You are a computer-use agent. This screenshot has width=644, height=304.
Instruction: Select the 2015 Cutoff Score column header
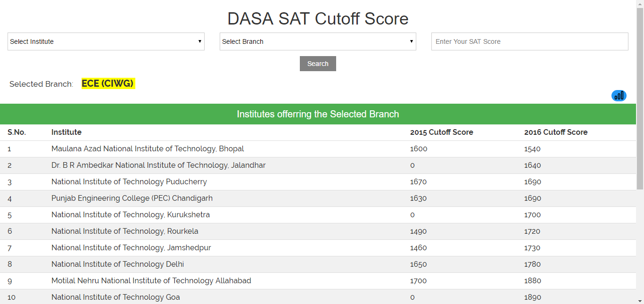441,132
